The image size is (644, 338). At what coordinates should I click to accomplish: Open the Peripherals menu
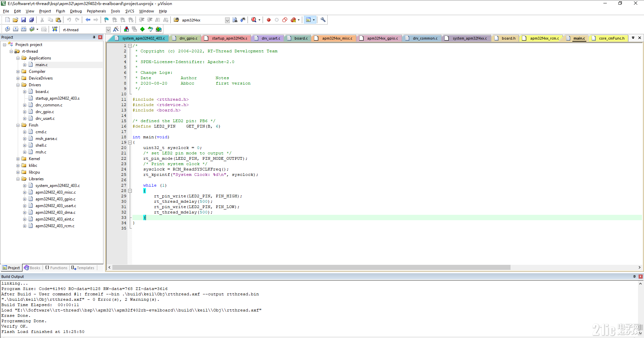96,11
